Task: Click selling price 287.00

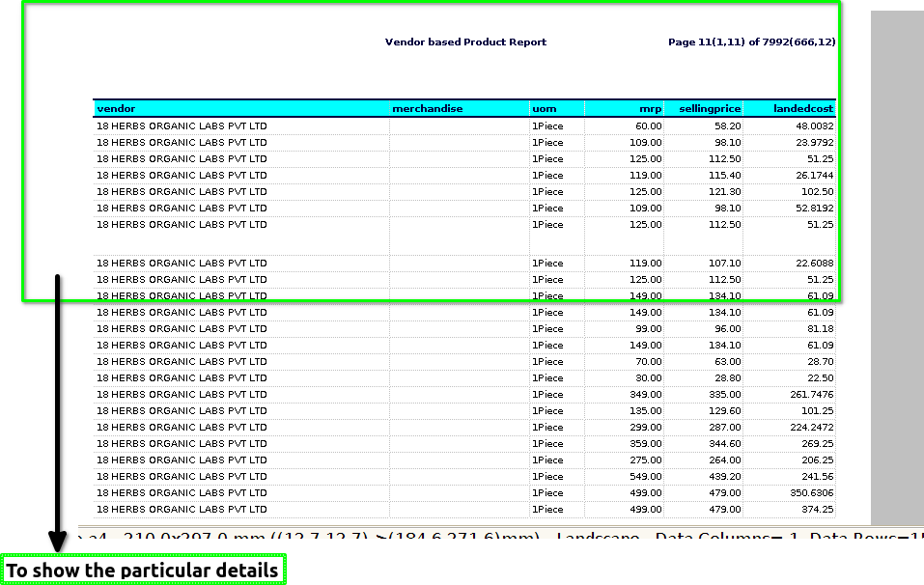Action: [x=725, y=428]
